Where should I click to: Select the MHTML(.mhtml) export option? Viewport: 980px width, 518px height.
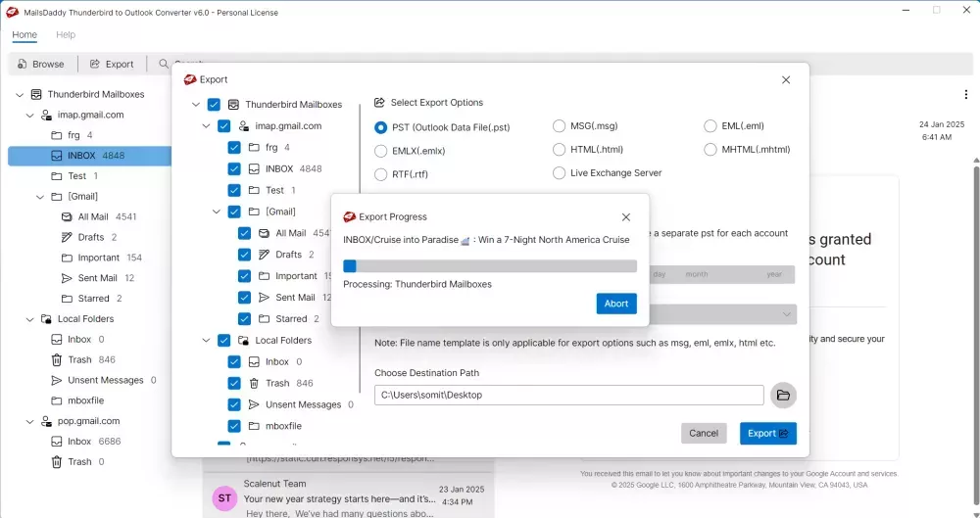[710, 150]
